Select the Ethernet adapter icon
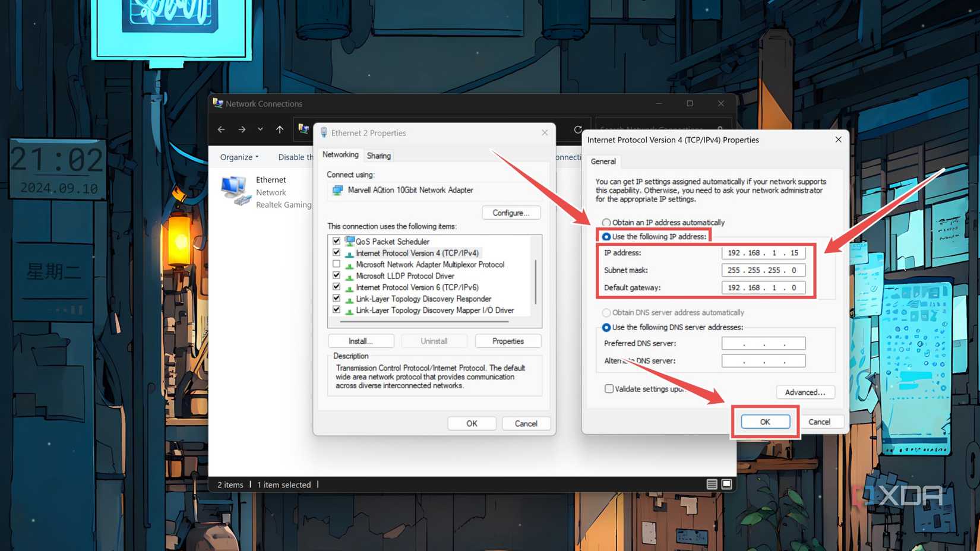This screenshot has height=551, width=980. (236, 191)
